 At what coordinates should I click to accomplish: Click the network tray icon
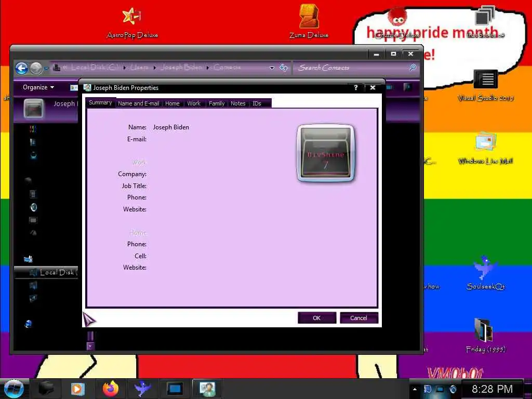click(440, 389)
